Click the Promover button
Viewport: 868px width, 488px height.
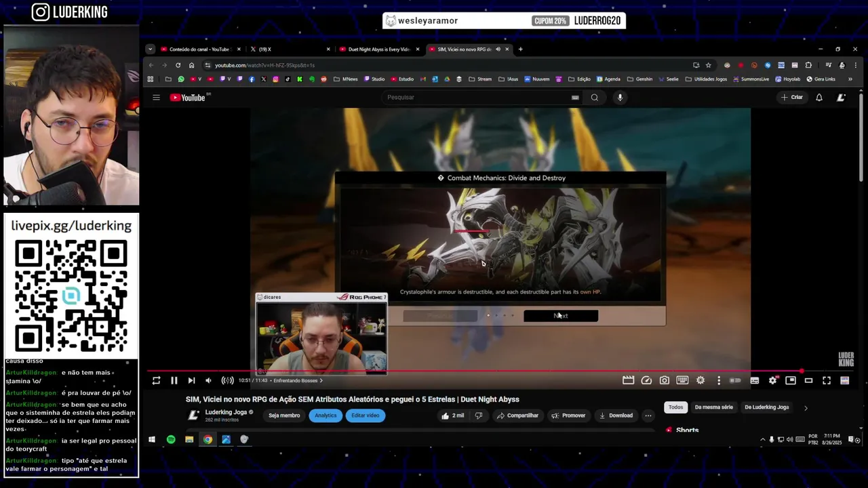coord(568,415)
